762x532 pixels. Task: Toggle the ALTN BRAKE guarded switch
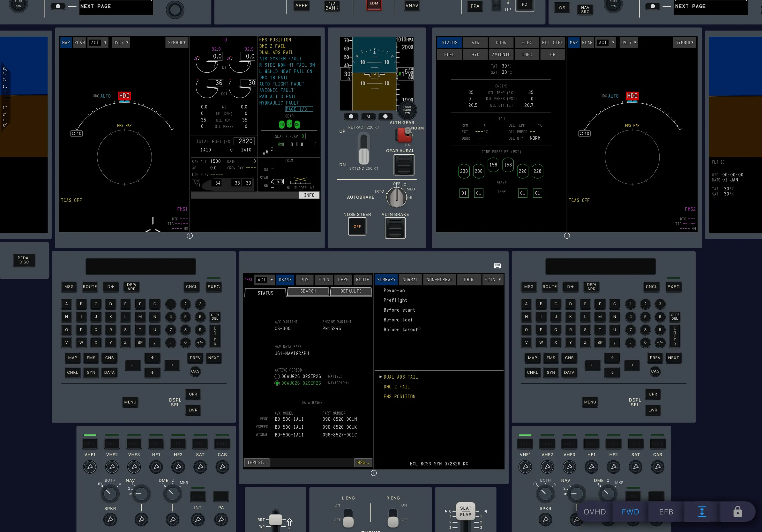(x=395, y=228)
